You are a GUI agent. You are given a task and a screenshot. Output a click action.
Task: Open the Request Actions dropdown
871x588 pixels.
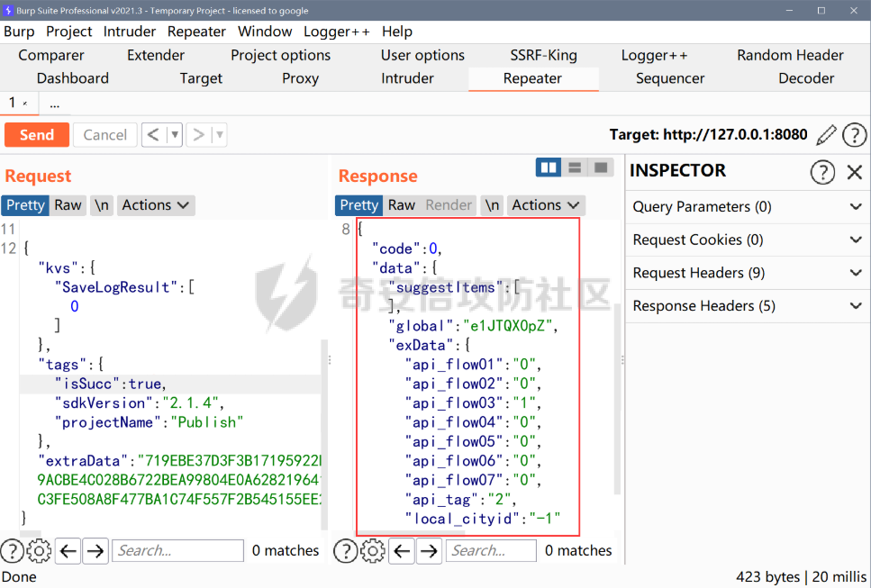[156, 205]
